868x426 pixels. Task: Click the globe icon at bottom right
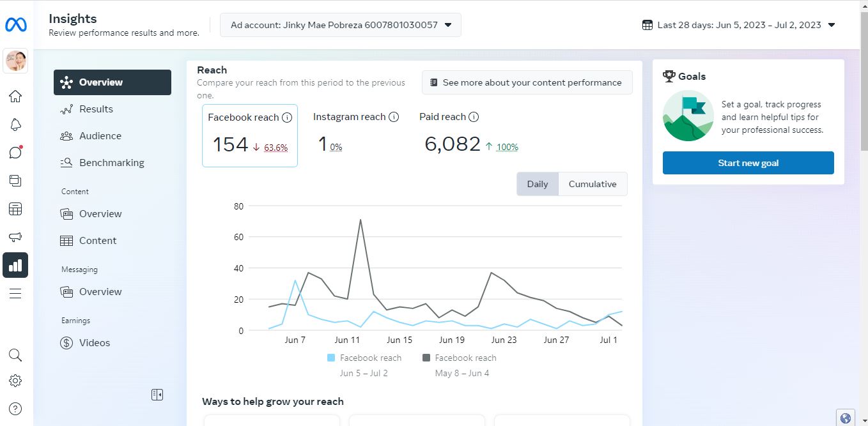(x=845, y=418)
